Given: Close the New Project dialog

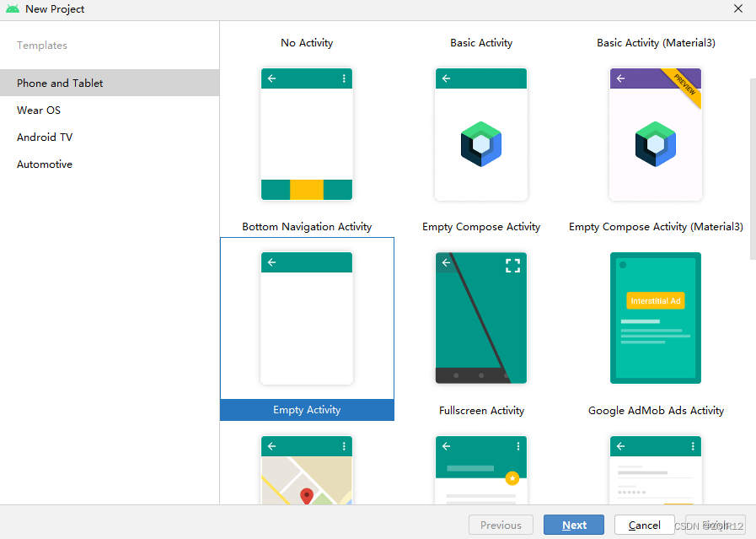Looking at the screenshot, I should [x=737, y=8].
